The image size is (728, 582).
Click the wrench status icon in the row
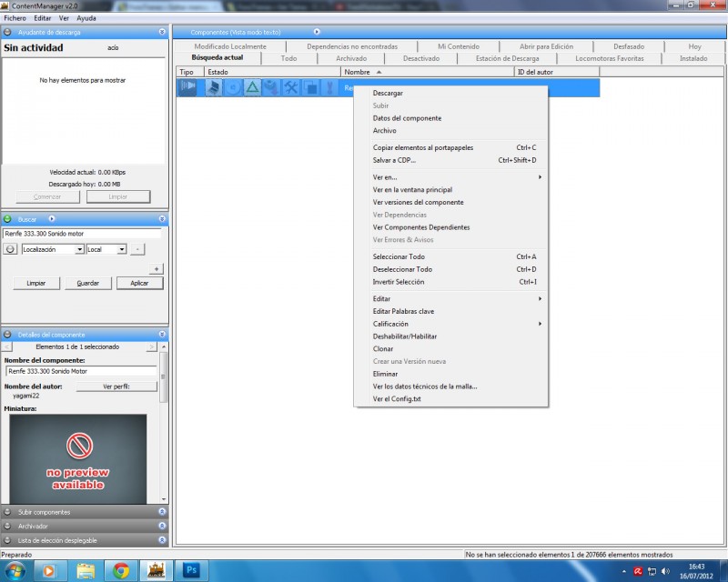(330, 87)
